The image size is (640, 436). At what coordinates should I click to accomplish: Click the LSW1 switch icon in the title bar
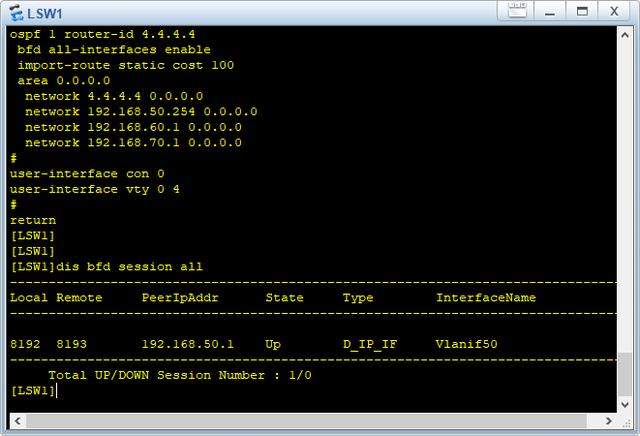click(16, 13)
